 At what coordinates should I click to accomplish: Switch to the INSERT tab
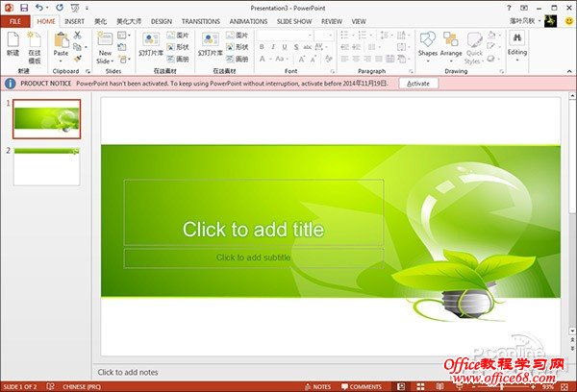click(x=74, y=21)
